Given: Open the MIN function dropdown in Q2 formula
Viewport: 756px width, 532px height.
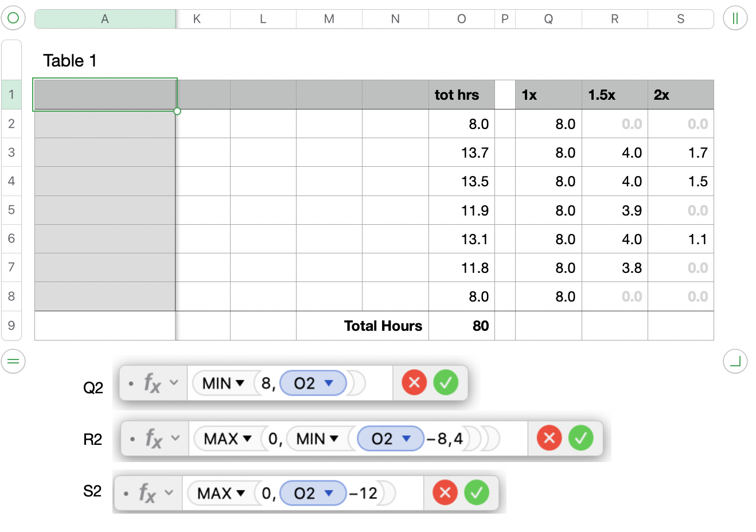Looking at the screenshot, I should (240, 383).
